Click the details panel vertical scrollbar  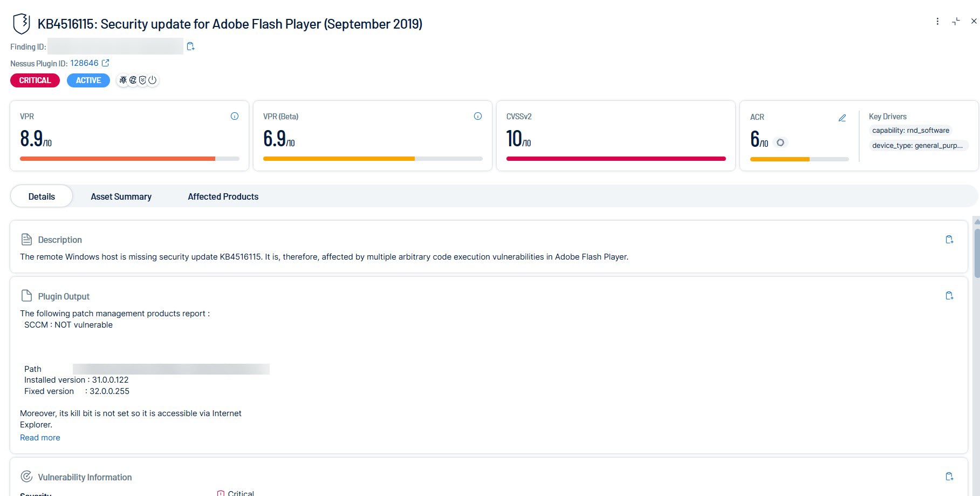[x=977, y=254]
